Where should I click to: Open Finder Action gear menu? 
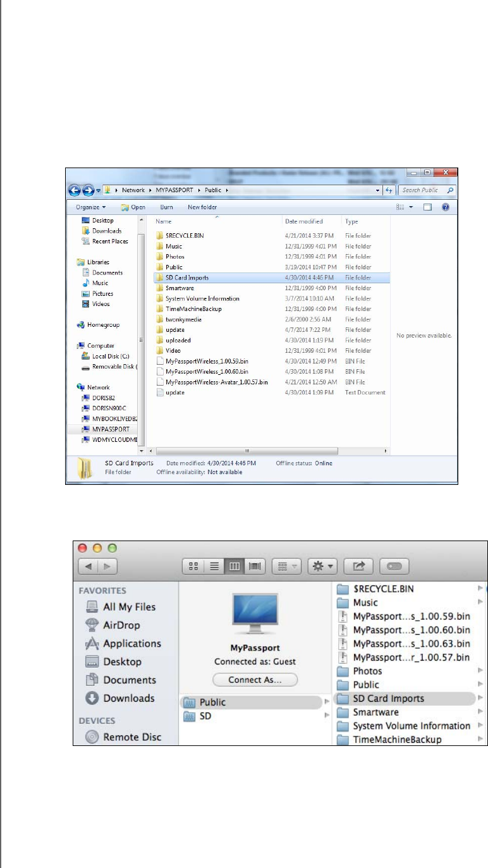pyautogui.click(x=322, y=566)
